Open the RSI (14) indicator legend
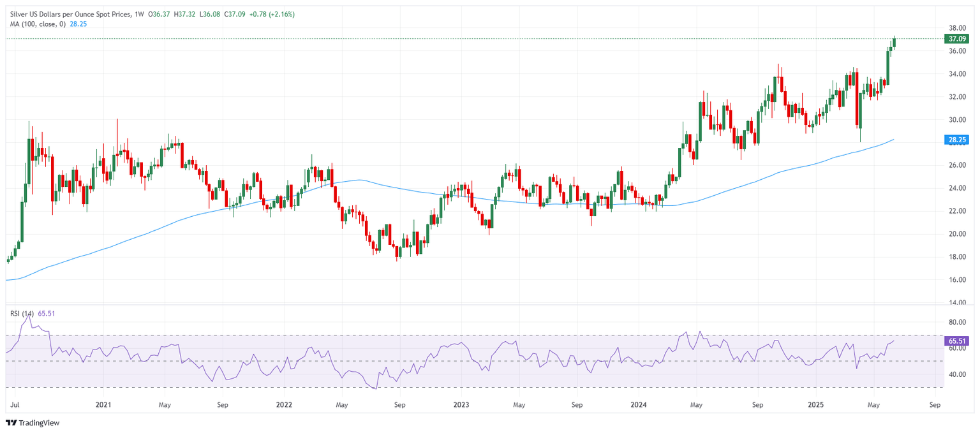The image size is (980, 433). tap(22, 313)
